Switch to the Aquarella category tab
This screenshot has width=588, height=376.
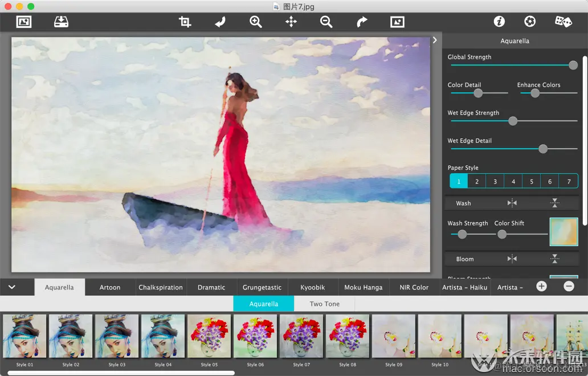click(x=59, y=287)
